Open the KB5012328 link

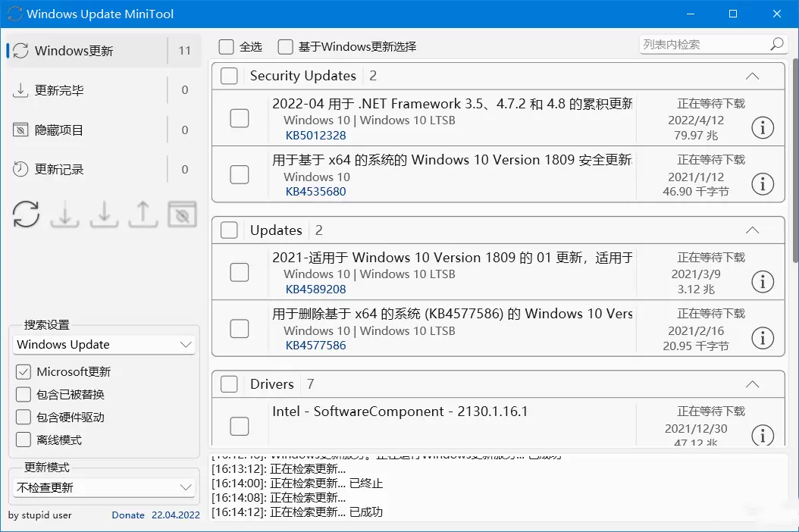coord(315,136)
